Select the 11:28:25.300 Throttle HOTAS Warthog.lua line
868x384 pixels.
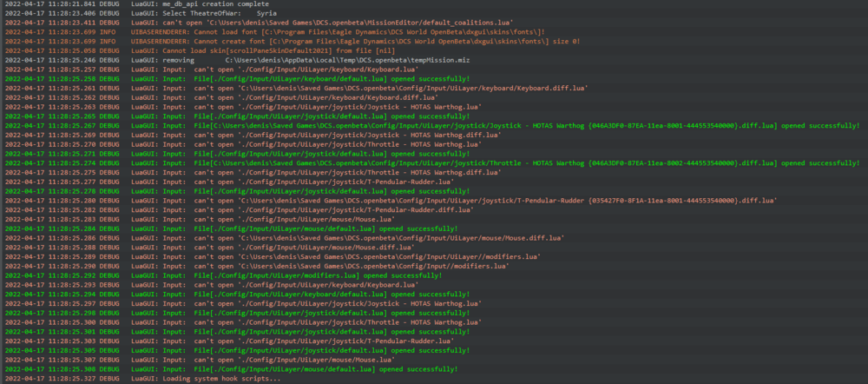click(x=243, y=322)
